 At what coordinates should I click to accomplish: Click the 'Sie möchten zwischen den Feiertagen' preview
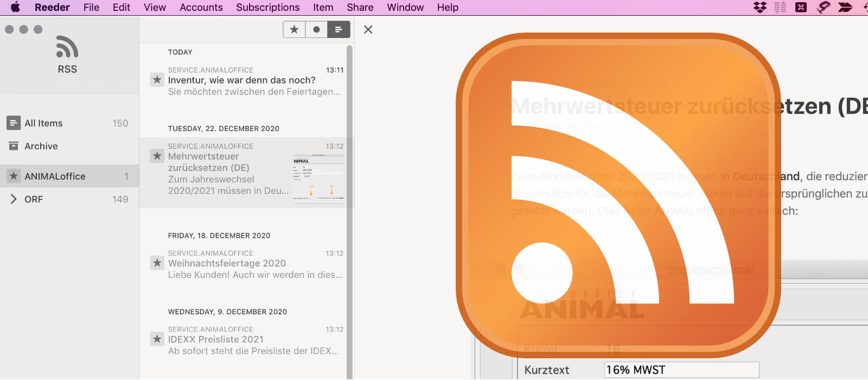pos(254,92)
